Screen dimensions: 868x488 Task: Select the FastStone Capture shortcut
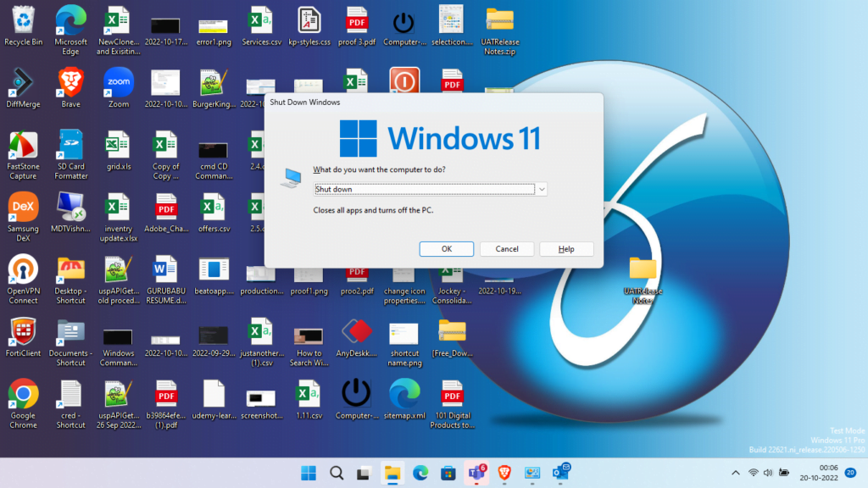23,155
